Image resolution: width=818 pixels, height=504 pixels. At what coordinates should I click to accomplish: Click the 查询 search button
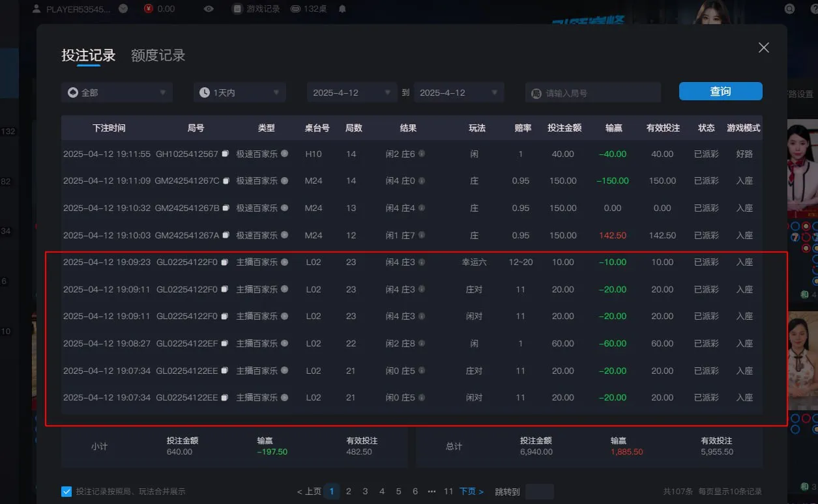tap(720, 91)
